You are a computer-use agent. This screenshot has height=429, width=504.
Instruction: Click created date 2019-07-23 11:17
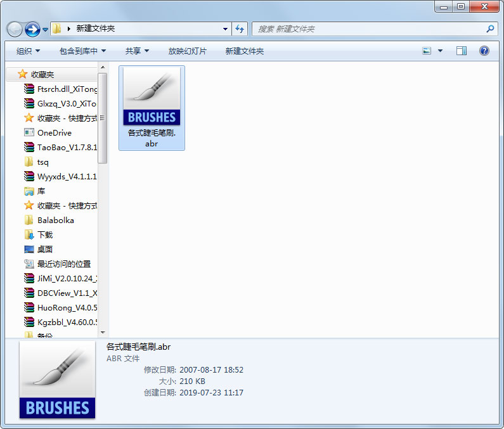click(211, 393)
